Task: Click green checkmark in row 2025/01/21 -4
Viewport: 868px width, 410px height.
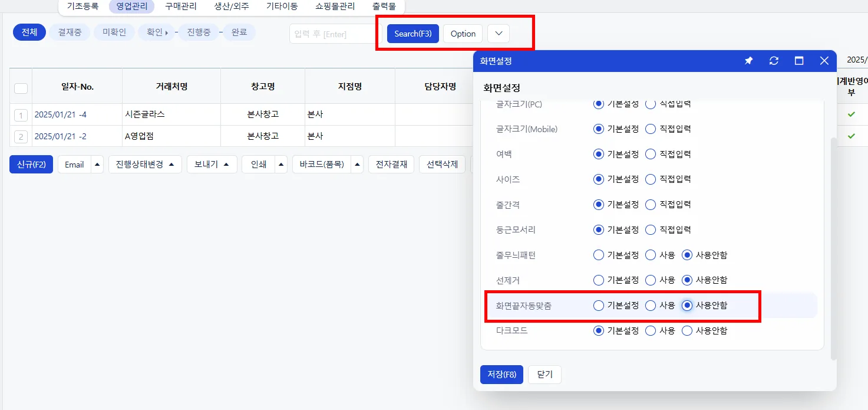Action: coord(852,114)
